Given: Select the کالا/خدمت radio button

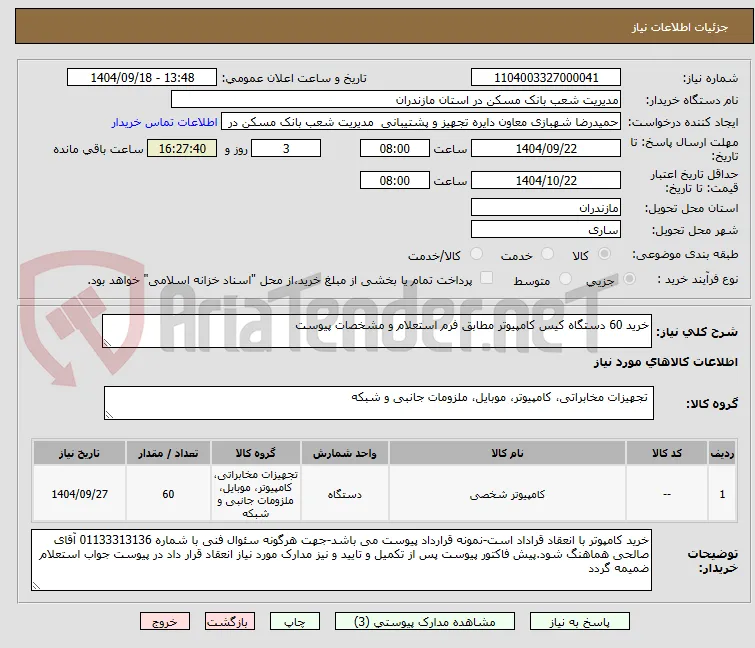Looking at the screenshot, I should 476,254.
